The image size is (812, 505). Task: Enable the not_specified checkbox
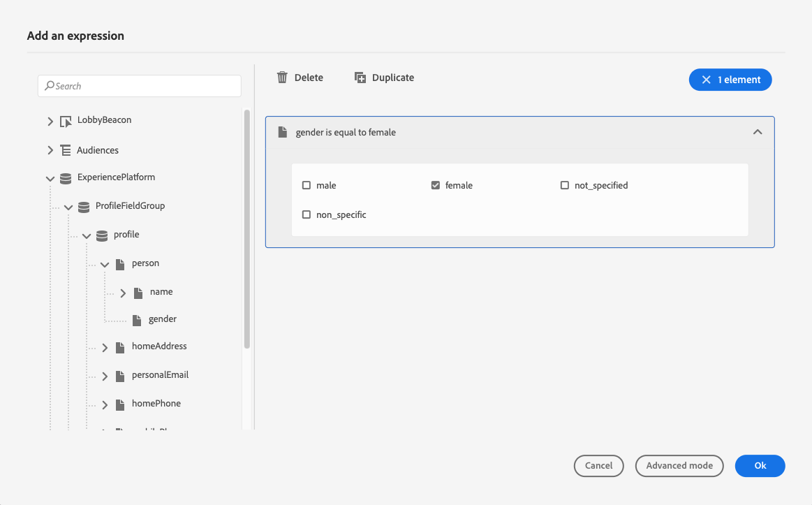565,185
